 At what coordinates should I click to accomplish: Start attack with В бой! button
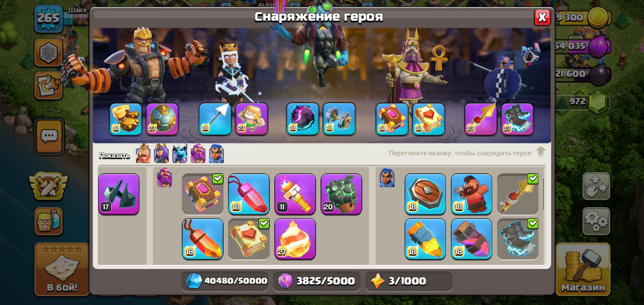62,270
